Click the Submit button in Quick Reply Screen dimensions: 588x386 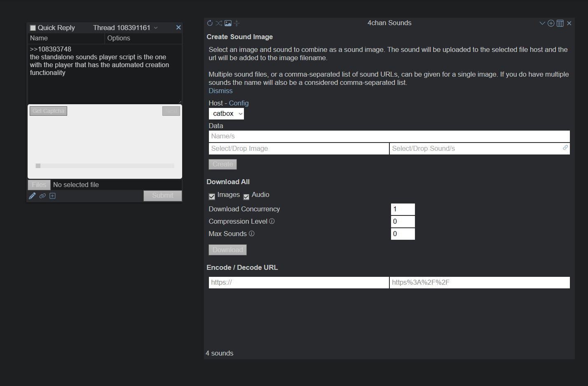click(163, 196)
